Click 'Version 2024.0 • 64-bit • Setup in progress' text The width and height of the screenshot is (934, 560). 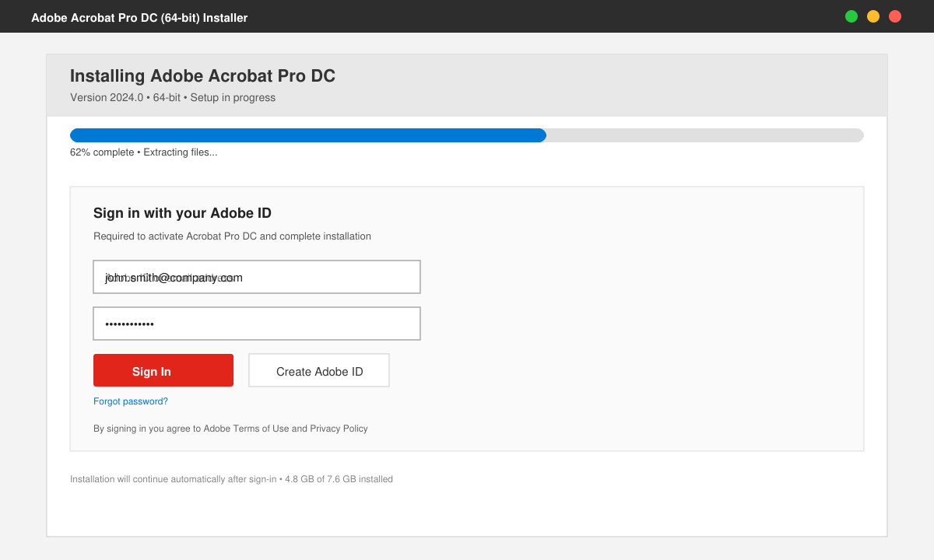point(173,98)
